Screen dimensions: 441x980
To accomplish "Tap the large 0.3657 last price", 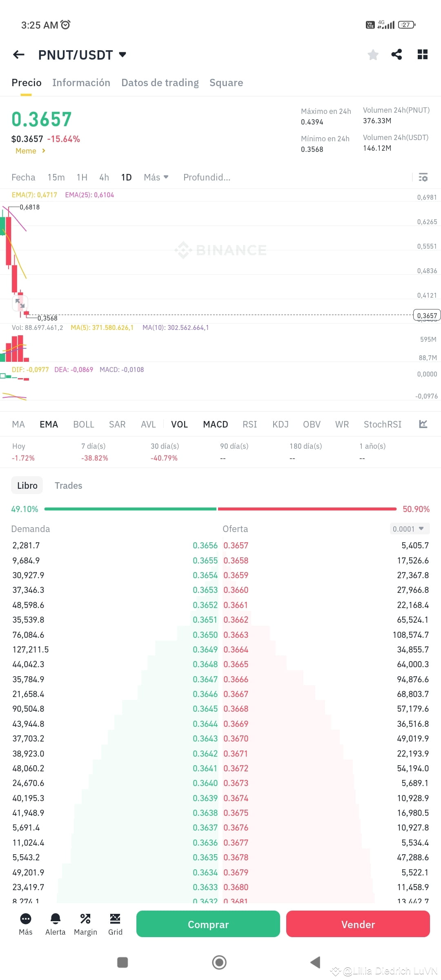I will (42, 119).
